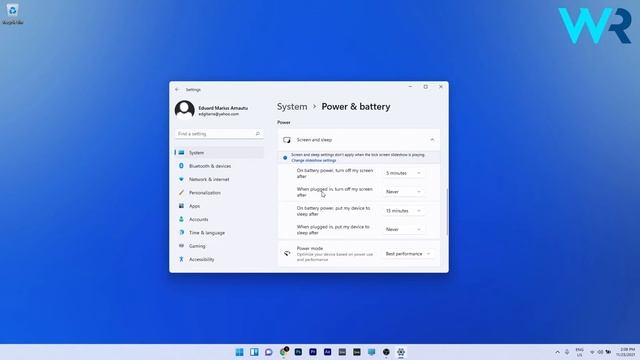The image size is (640, 360).
Task: Launch Photoshop from the taskbar
Action: [x=298, y=352]
